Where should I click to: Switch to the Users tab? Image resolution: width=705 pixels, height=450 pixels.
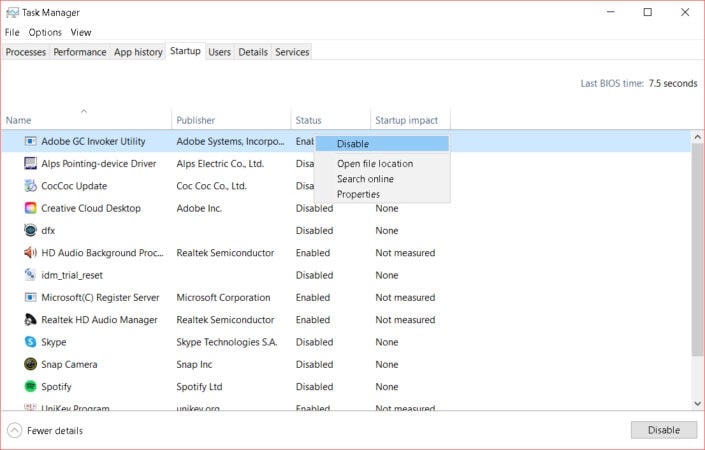pos(219,52)
